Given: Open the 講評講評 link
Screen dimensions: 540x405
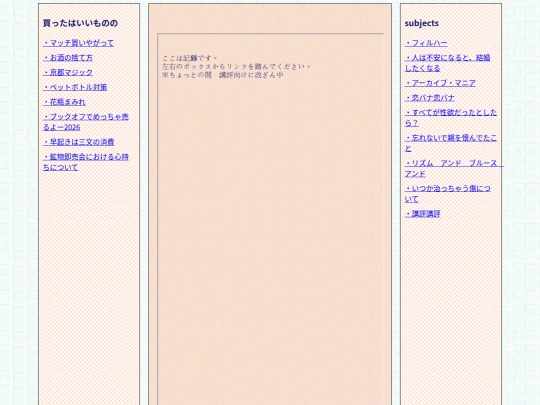Looking at the screenshot, I should pos(423,214).
